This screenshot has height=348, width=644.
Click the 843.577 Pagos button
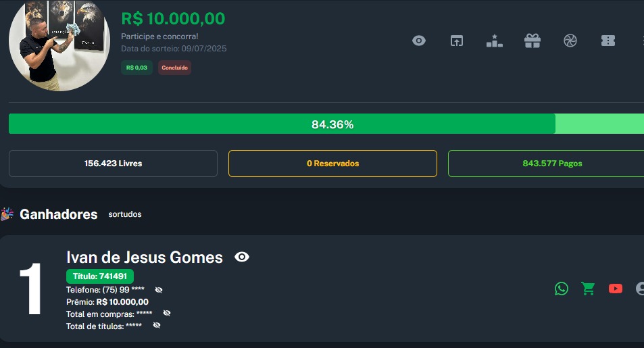pos(547,164)
